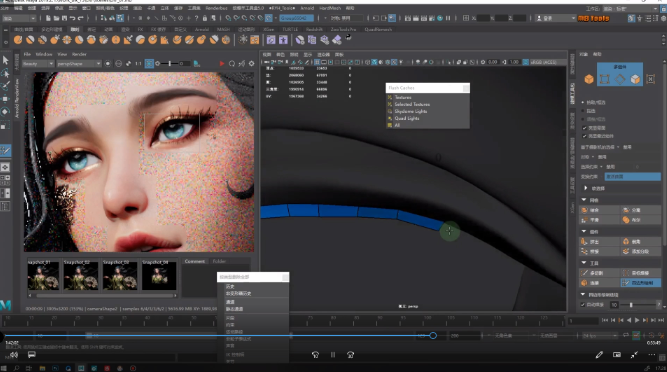Click the Redo arrow icon
The image size is (667, 372).
(x=80, y=18)
